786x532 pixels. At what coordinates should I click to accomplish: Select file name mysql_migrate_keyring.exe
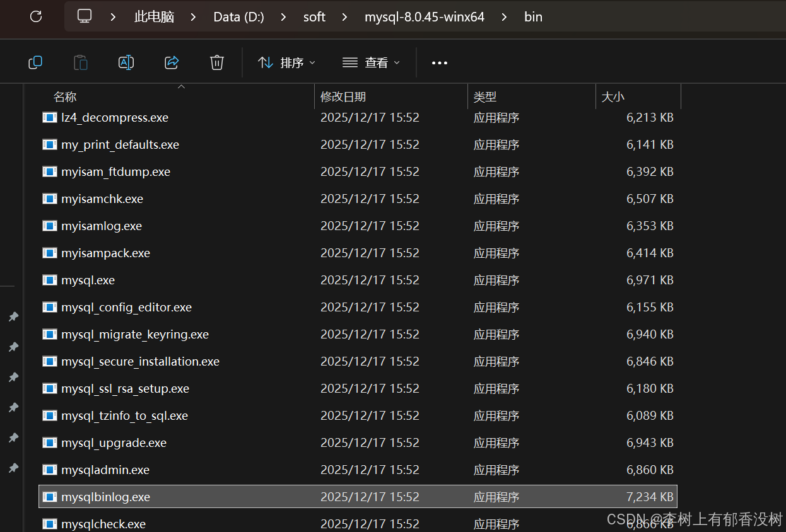(135, 334)
